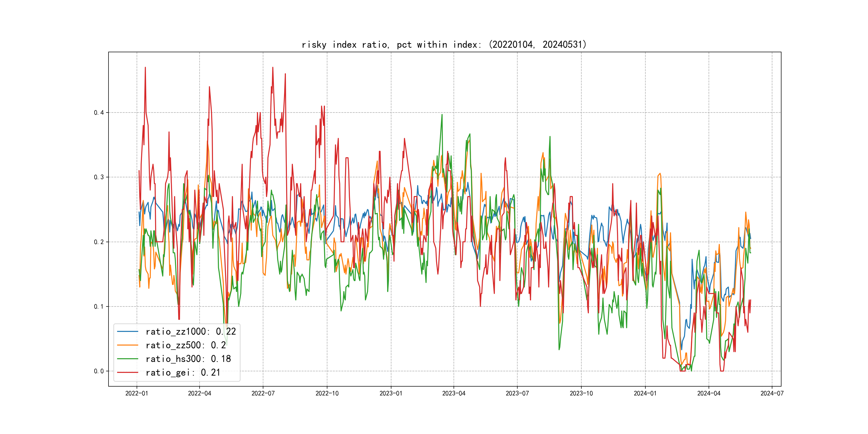Select legend label ratio_zz1000: 0.22
Viewport: 868px width, 434px height.
(191, 332)
